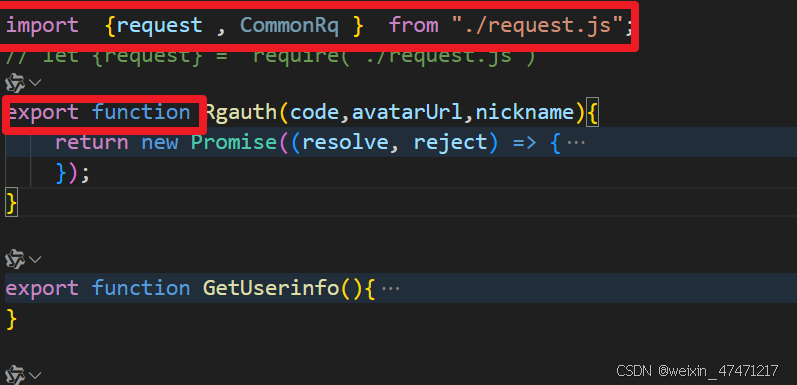
Task: Click the AI code lens icon above Rgauth function
Action: [15, 82]
